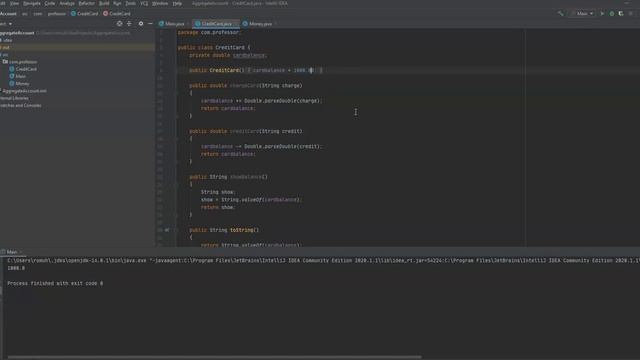Select the CreditCard class in project tree
Viewport: 640px width, 360px height.
[x=23, y=69]
